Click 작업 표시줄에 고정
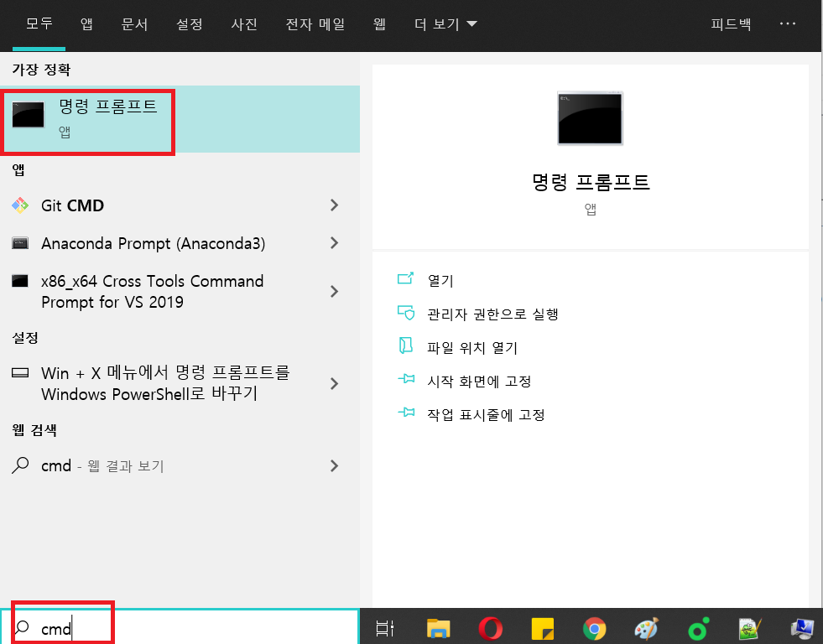823x644 pixels. (x=486, y=415)
